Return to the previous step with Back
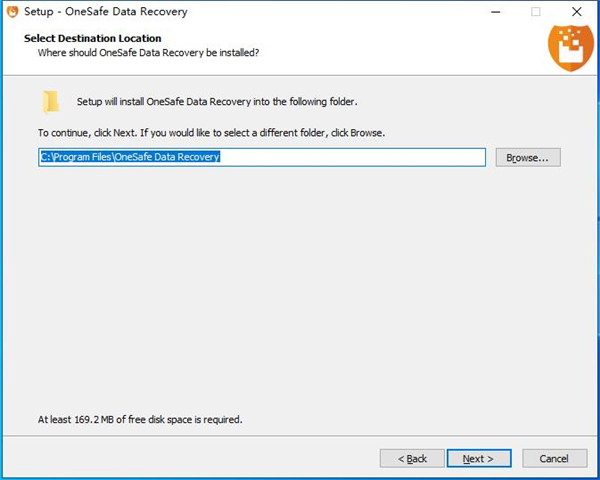 pyautogui.click(x=412, y=458)
